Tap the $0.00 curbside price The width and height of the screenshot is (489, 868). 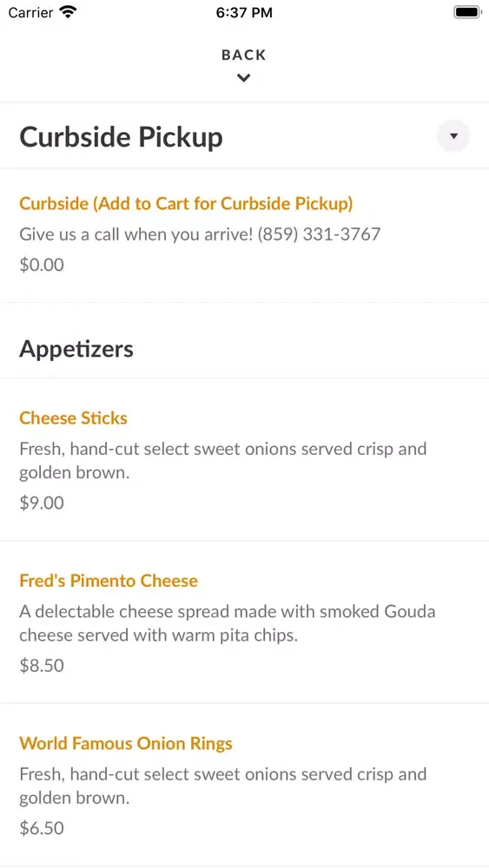pyautogui.click(x=42, y=265)
